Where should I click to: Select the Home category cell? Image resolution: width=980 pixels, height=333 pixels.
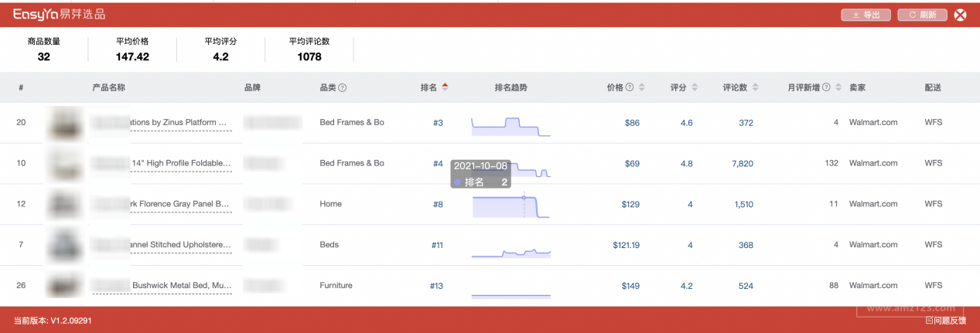click(330, 204)
